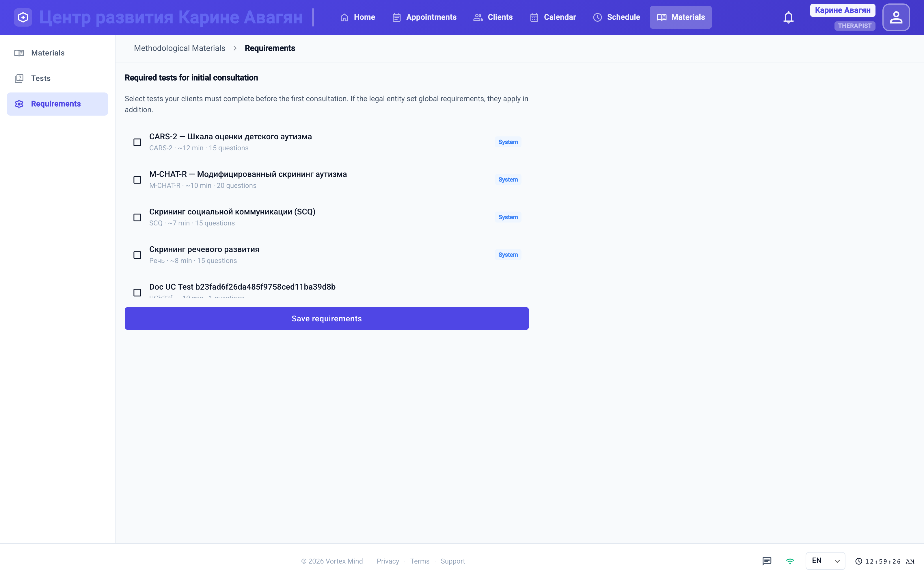The height and width of the screenshot is (578, 924).
Task: Click the sidebar Materials book icon
Action: tap(19, 53)
